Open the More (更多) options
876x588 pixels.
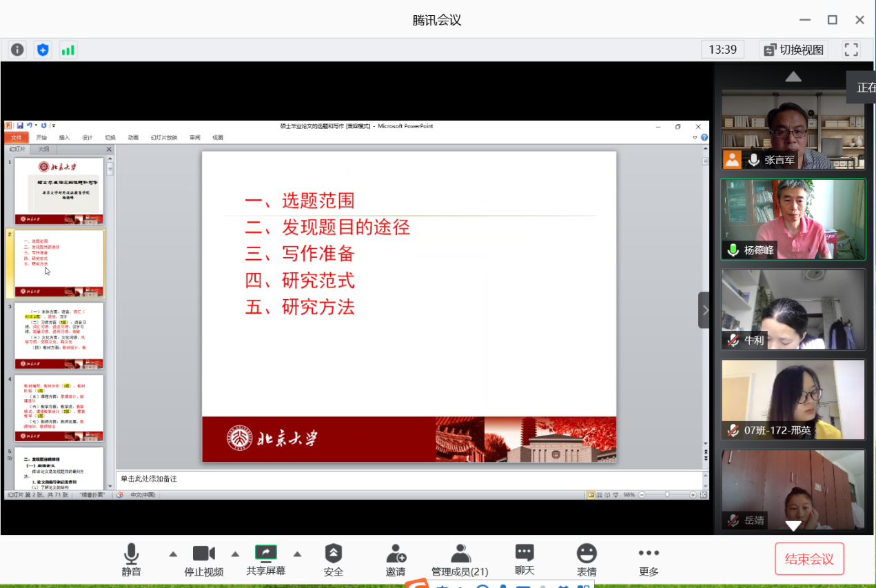point(649,559)
